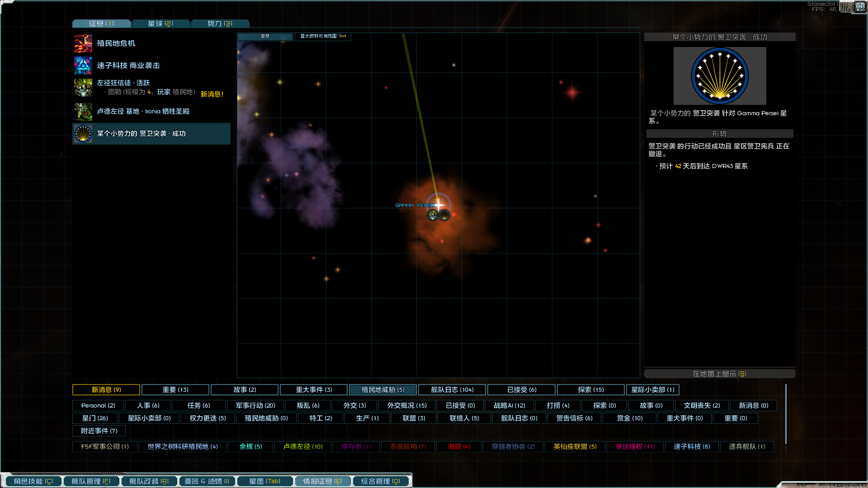Image resolution: width=868 pixels, height=488 pixels.
Task: Click the 预计 42 天后到达 DWR43 text
Action: coord(703,166)
